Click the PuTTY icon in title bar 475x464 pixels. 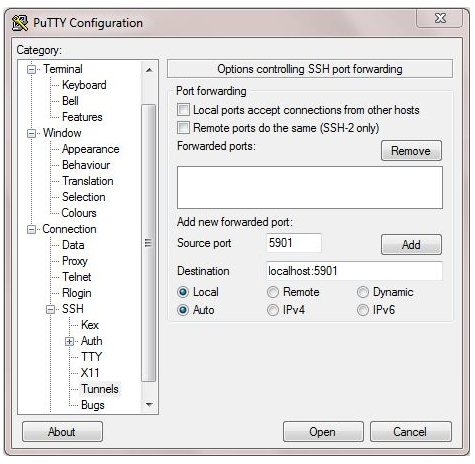coord(20,23)
